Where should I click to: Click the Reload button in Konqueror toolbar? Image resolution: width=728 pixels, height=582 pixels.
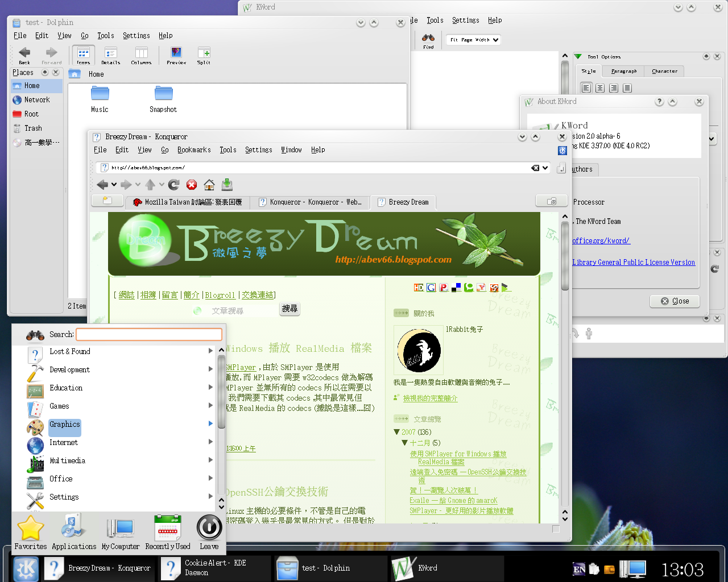(174, 185)
